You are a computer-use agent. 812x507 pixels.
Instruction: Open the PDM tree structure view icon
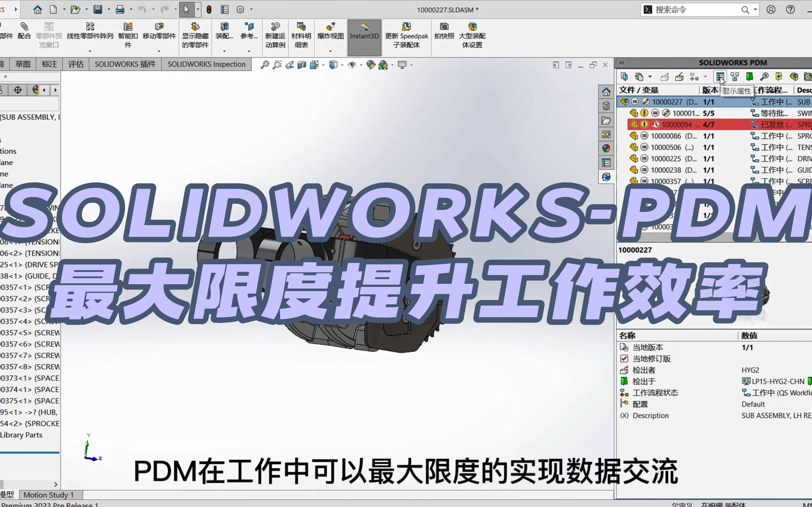pos(734,77)
